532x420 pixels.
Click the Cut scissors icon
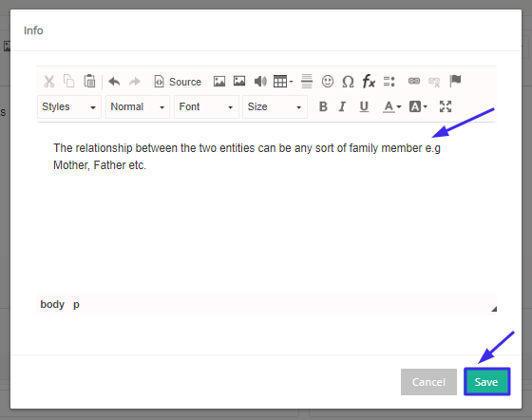[49, 82]
